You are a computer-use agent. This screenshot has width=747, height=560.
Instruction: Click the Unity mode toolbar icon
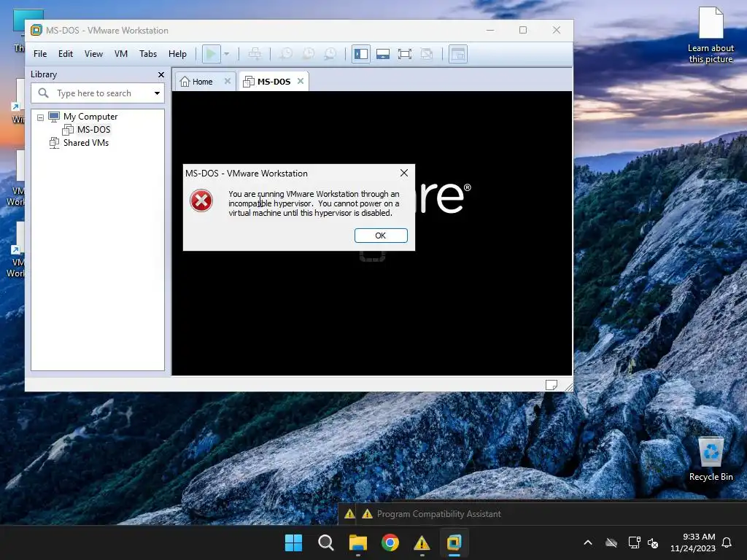point(427,54)
